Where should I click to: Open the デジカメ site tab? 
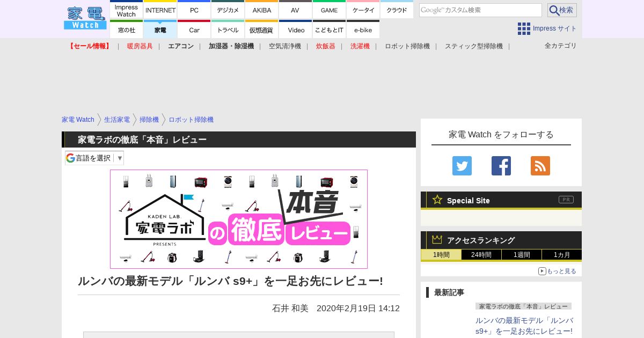(x=228, y=10)
